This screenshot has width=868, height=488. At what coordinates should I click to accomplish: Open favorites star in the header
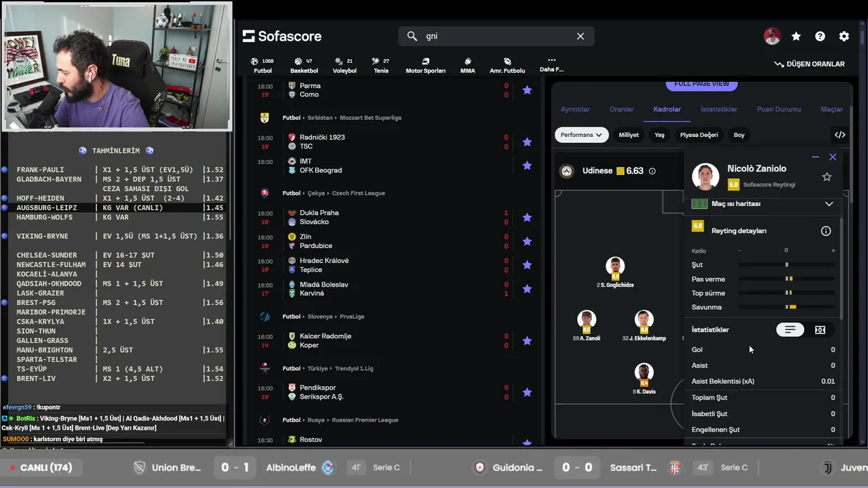coord(796,37)
